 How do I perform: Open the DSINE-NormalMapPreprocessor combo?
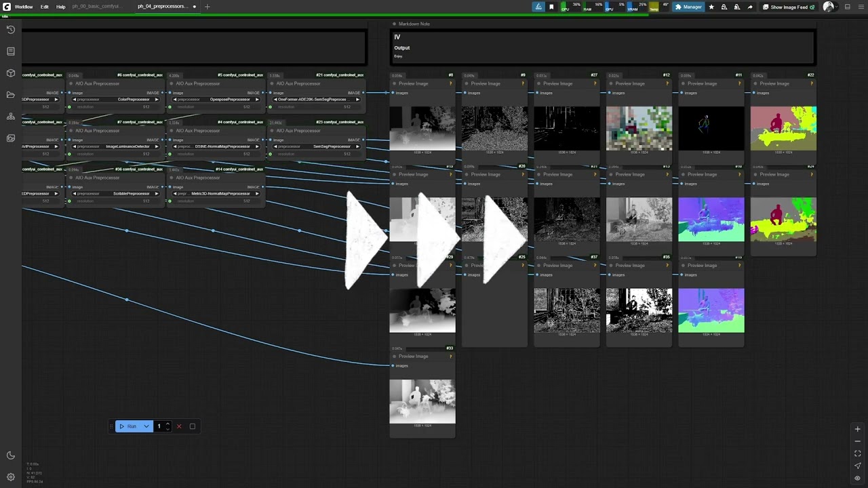pyautogui.click(x=216, y=146)
